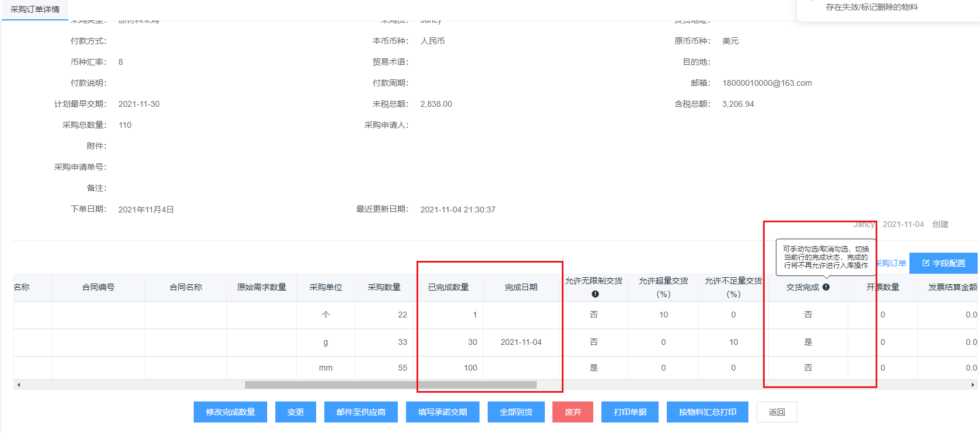Send order via 邮件至供应商 button
Viewport: 980px width, 433px height.
click(x=360, y=412)
